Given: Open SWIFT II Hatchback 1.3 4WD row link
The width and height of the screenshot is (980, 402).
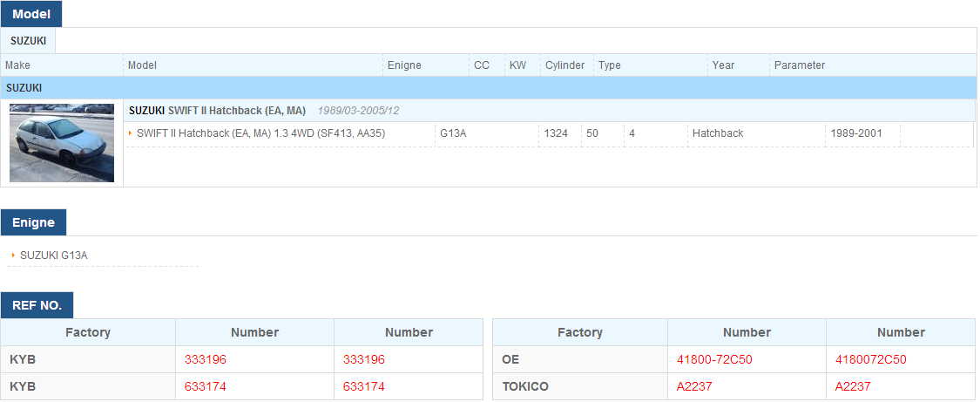Looking at the screenshot, I should (x=260, y=133).
